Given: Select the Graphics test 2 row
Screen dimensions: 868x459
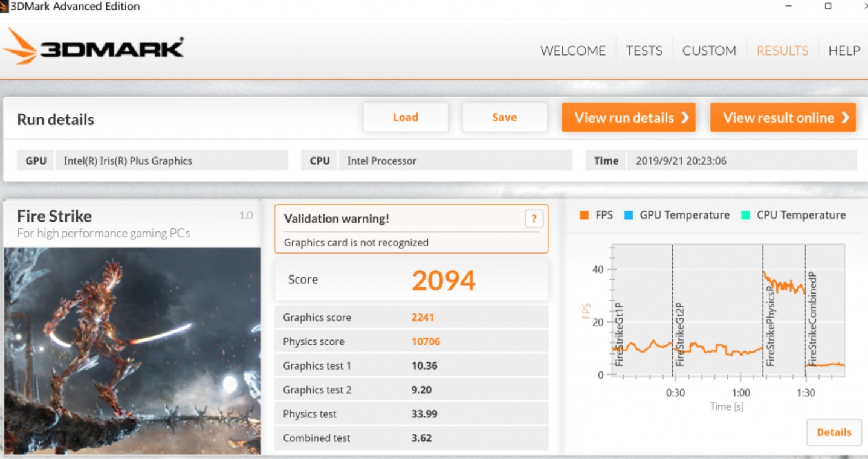Looking at the screenshot, I should pyautogui.click(x=412, y=390).
